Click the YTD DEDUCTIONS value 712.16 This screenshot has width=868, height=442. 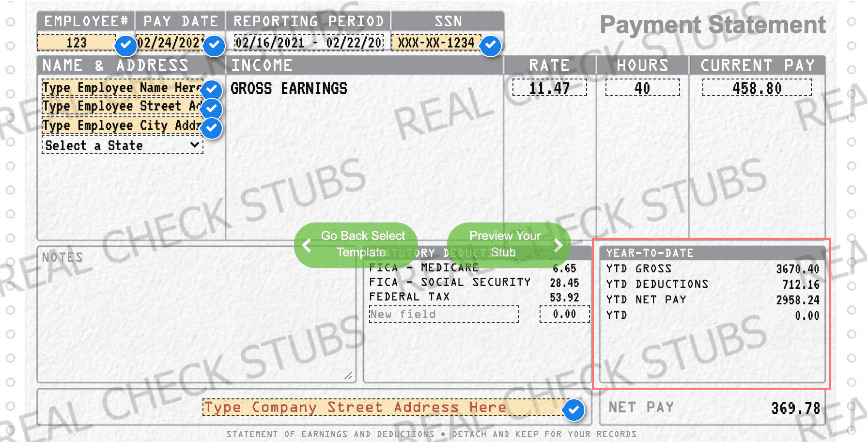click(x=801, y=284)
